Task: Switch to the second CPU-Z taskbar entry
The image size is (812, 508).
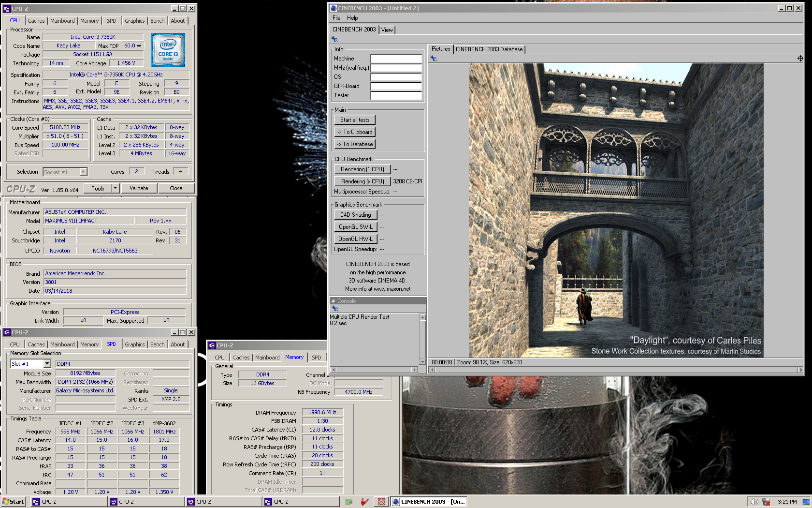Action: tap(146, 502)
